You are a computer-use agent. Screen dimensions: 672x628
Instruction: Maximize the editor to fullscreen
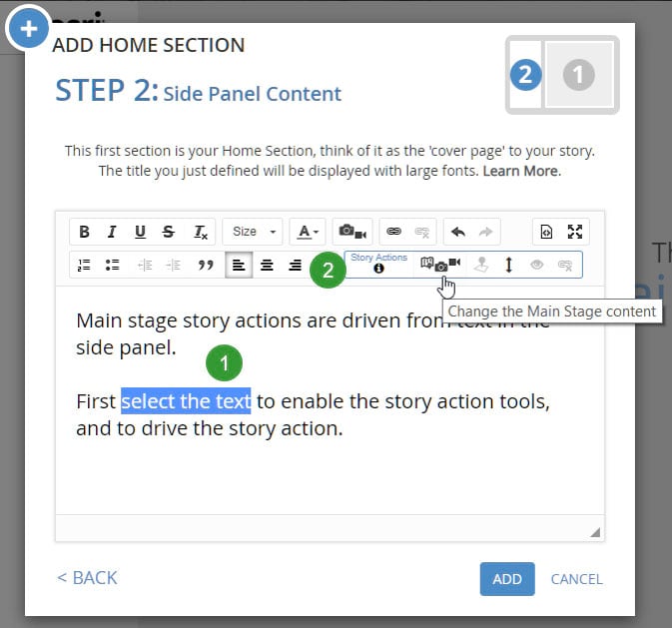(x=575, y=232)
